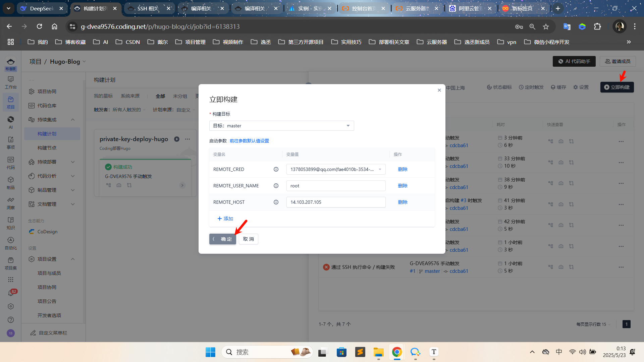Click play icon on private-key-deploy-hugo card
This screenshot has height=362, width=644.
(177, 139)
